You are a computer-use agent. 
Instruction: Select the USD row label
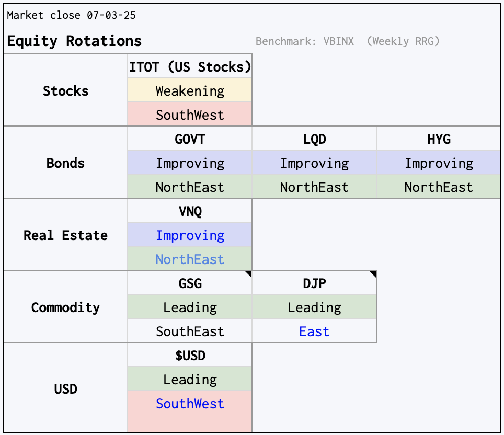pos(65,388)
